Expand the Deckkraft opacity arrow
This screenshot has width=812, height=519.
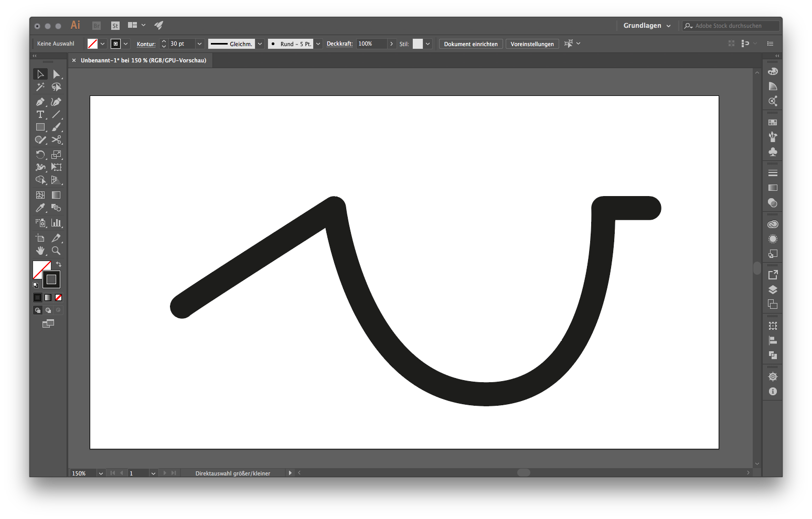[391, 44]
